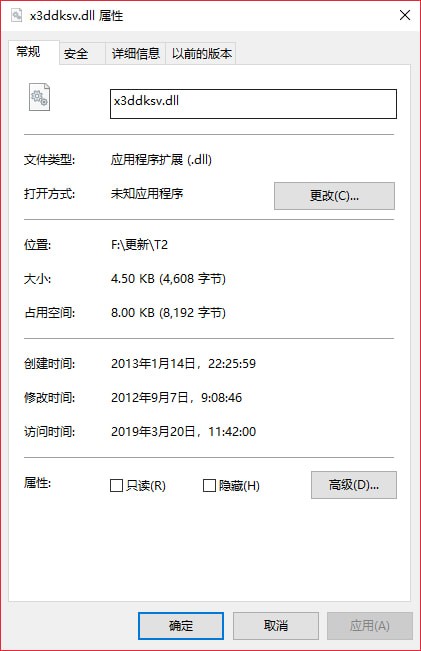
Task: Click the DLL file icon with gears
Action: pos(39,97)
